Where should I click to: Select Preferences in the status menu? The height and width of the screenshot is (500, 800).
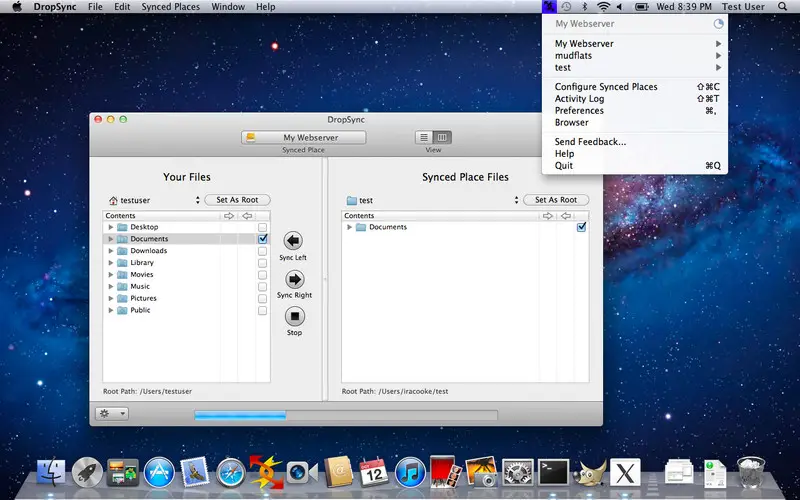tap(635, 111)
